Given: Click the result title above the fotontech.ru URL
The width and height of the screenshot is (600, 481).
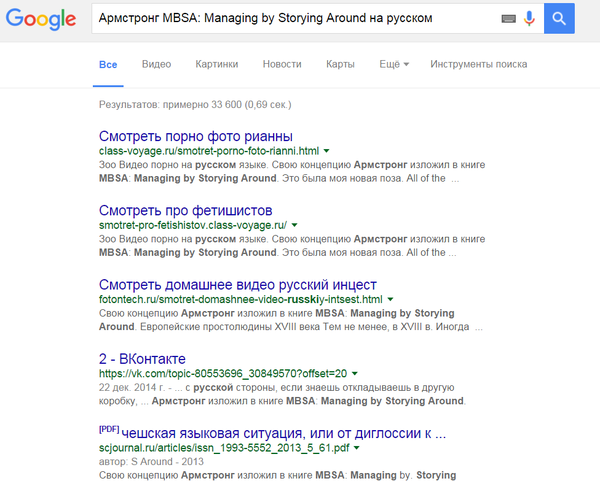Looking at the screenshot, I should [x=238, y=284].
